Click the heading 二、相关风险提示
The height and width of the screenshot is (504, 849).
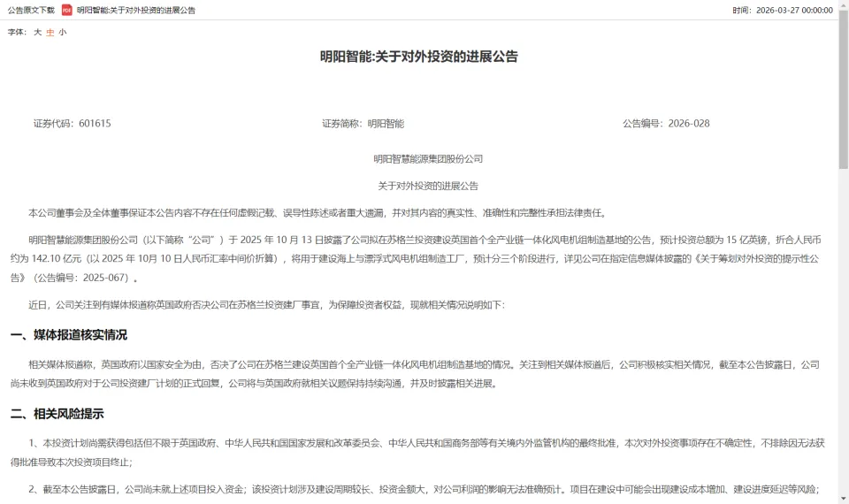[57, 414]
